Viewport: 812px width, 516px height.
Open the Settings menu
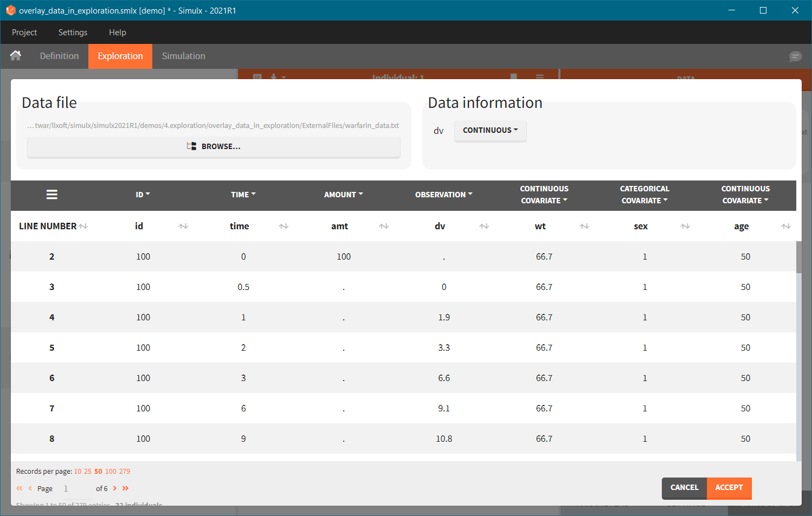point(73,33)
